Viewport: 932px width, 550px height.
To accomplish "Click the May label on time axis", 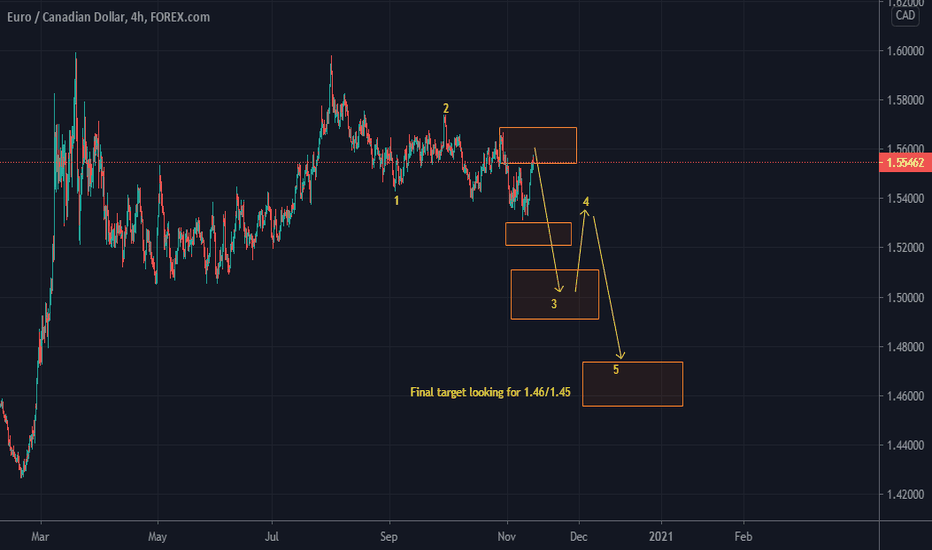I will tap(157, 537).
